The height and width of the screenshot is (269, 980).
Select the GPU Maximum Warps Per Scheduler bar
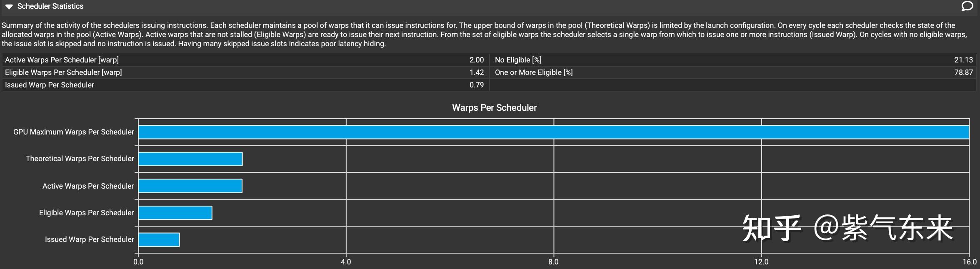(500, 132)
